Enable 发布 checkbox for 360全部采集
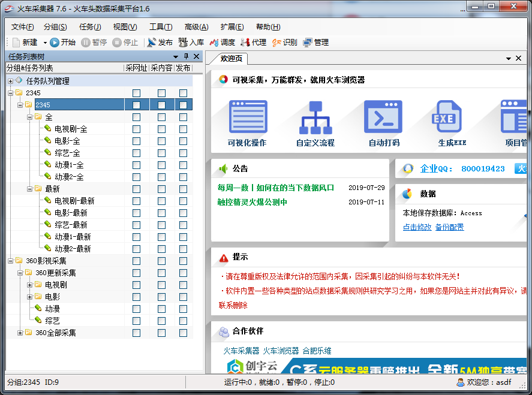The width and height of the screenshot is (532, 395). pos(183,333)
